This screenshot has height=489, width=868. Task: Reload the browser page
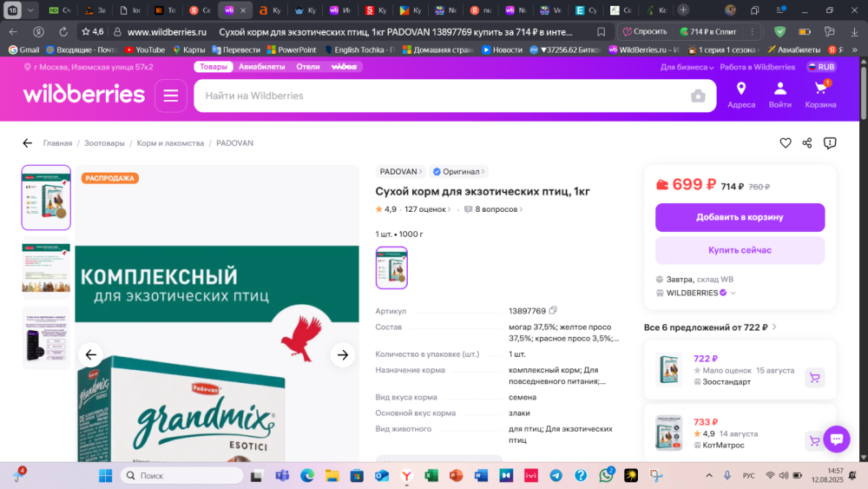click(63, 32)
